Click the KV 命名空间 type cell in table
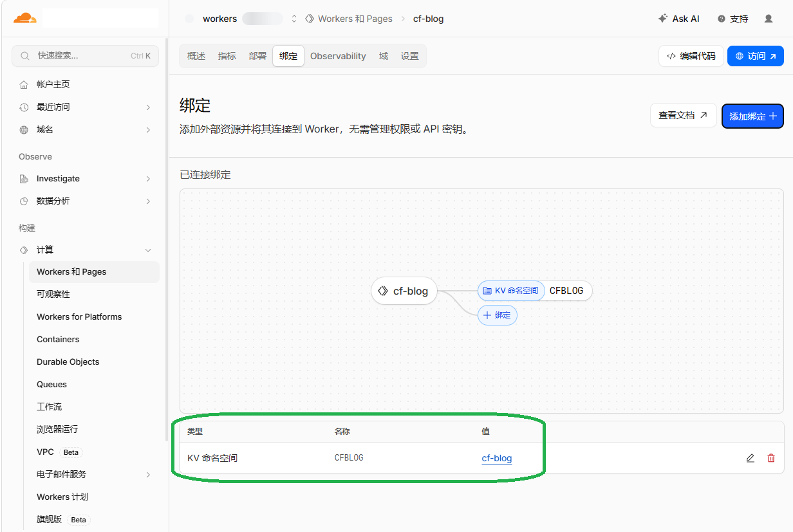The width and height of the screenshot is (793, 532). coord(212,458)
